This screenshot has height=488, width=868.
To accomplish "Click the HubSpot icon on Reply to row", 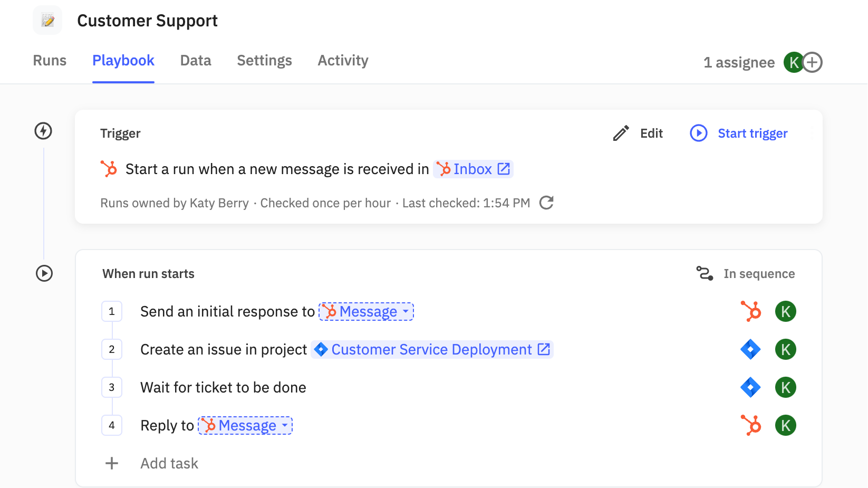I will tap(750, 425).
